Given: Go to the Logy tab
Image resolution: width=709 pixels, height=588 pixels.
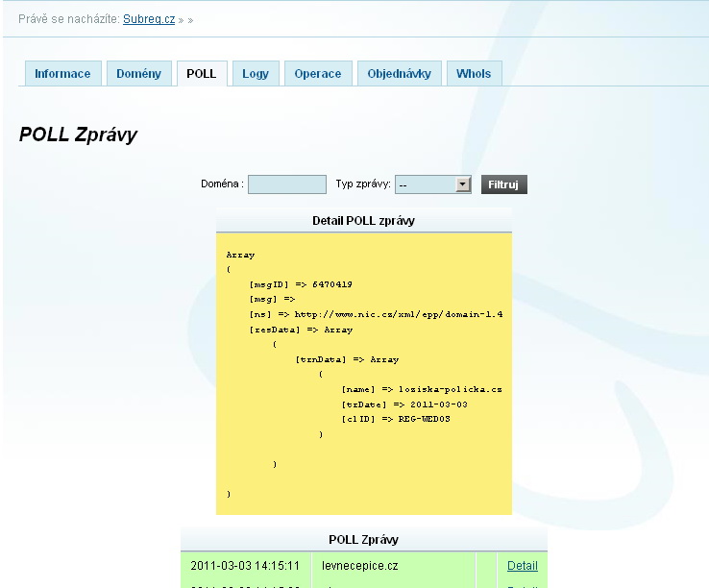Looking at the screenshot, I should tap(256, 74).
